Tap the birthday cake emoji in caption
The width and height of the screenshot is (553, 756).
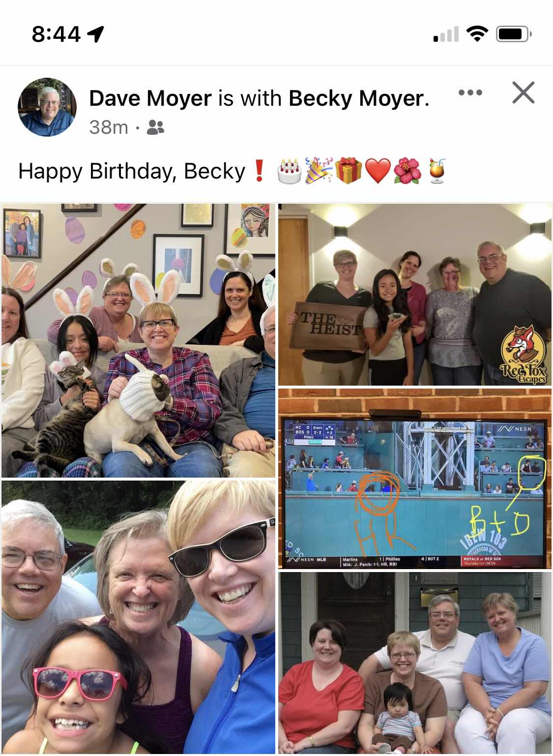click(x=289, y=171)
